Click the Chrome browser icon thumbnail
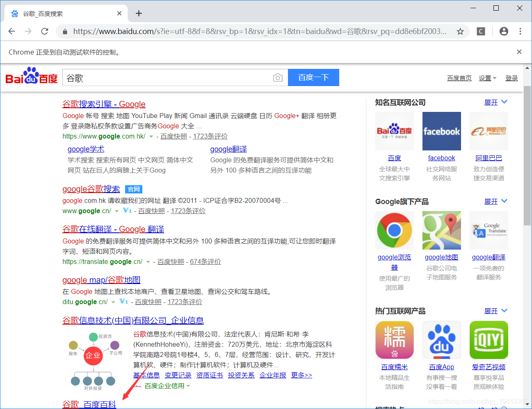The image size is (532, 409). tap(395, 230)
